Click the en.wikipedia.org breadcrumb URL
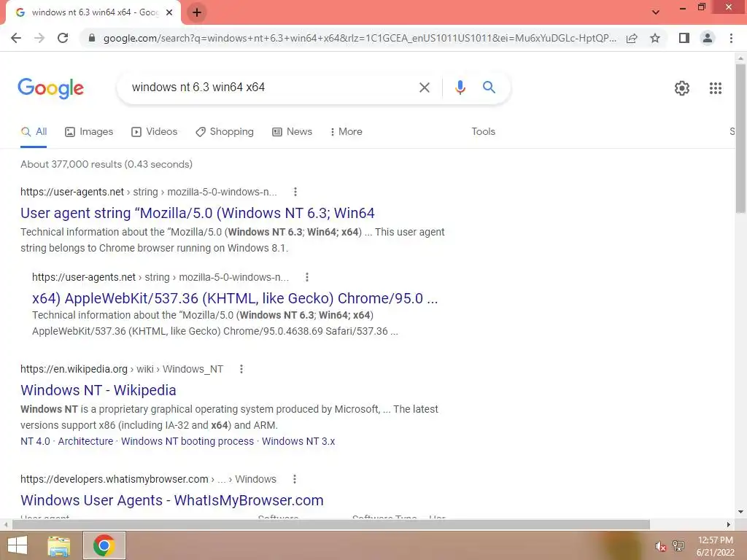 122,369
